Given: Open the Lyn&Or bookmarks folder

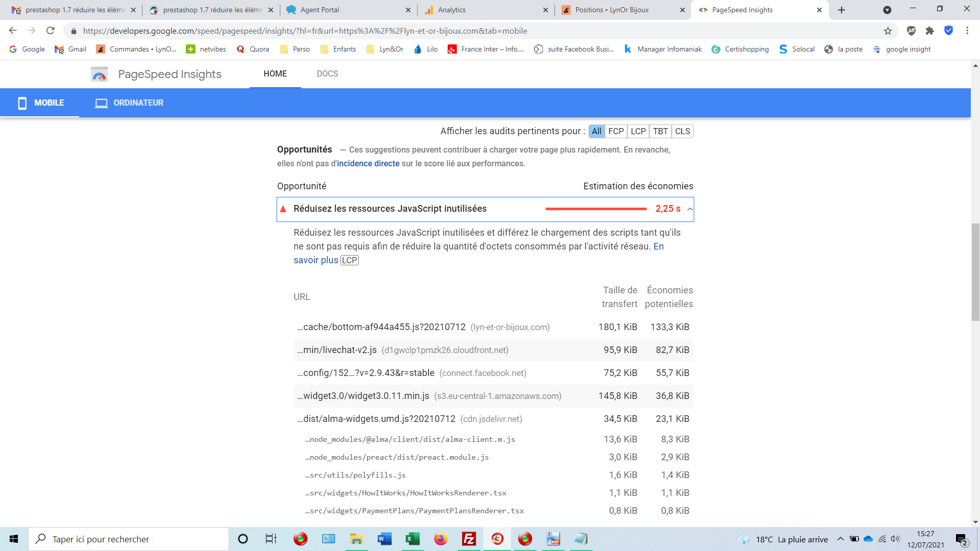Looking at the screenshot, I should (385, 49).
